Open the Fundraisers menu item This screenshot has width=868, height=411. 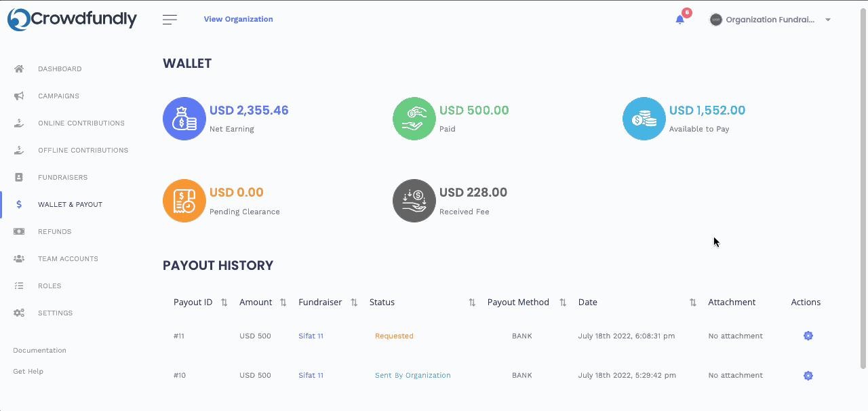pyautogui.click(x=62, y=177)
